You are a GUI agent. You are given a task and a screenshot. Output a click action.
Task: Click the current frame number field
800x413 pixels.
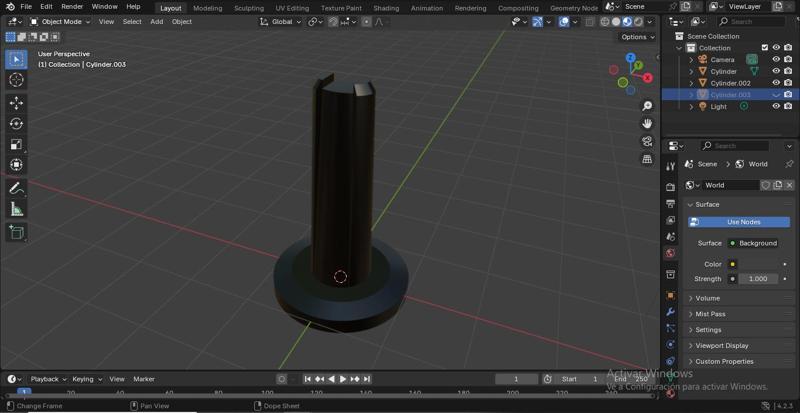[x=516, y=379]
